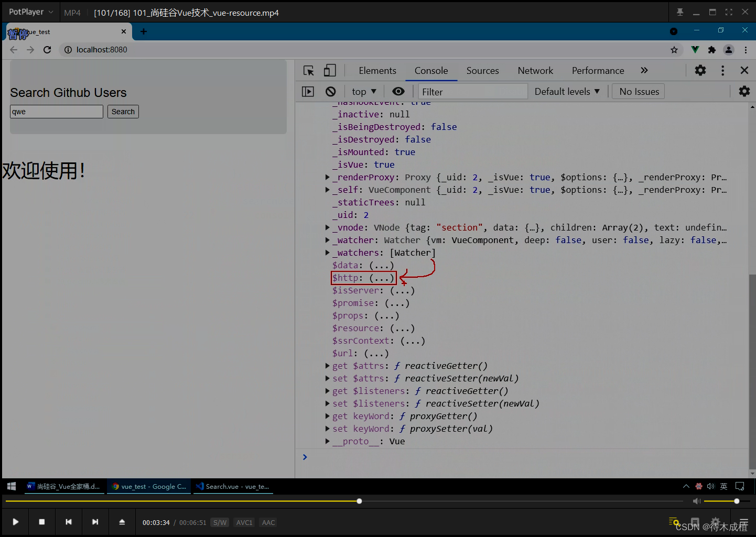Click the No Issues button
This screenshot has height=537, width=756.
(639, 92)
